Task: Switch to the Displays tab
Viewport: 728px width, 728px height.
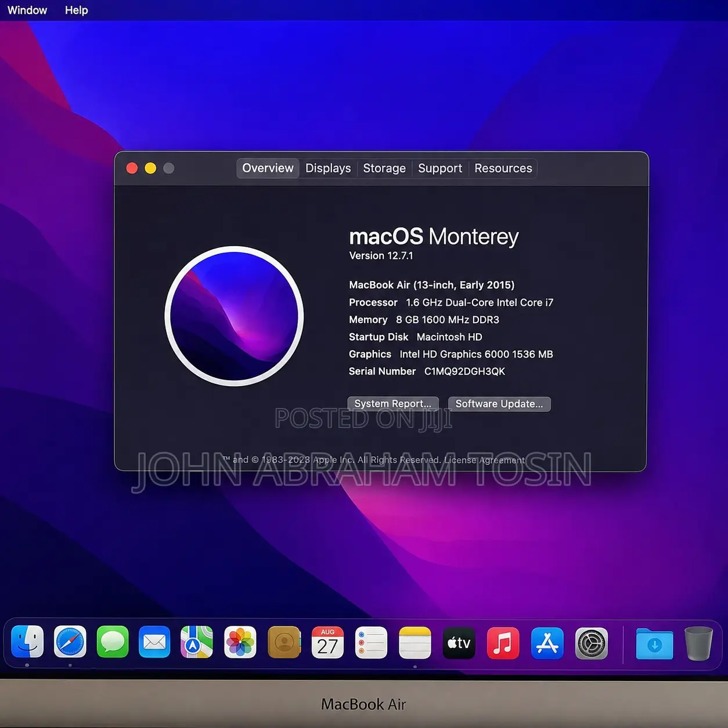Action: [328, 168]
